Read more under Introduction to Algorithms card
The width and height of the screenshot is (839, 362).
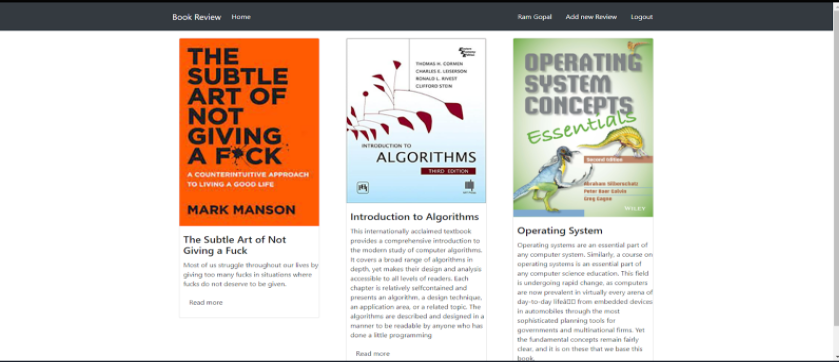pyautogui.click(x=373, y=353)
